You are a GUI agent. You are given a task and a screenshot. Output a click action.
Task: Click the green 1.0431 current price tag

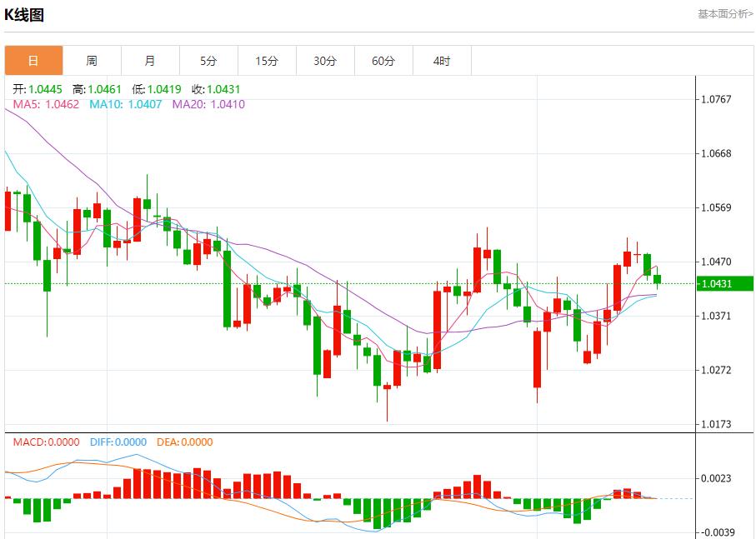coord(725,284)
